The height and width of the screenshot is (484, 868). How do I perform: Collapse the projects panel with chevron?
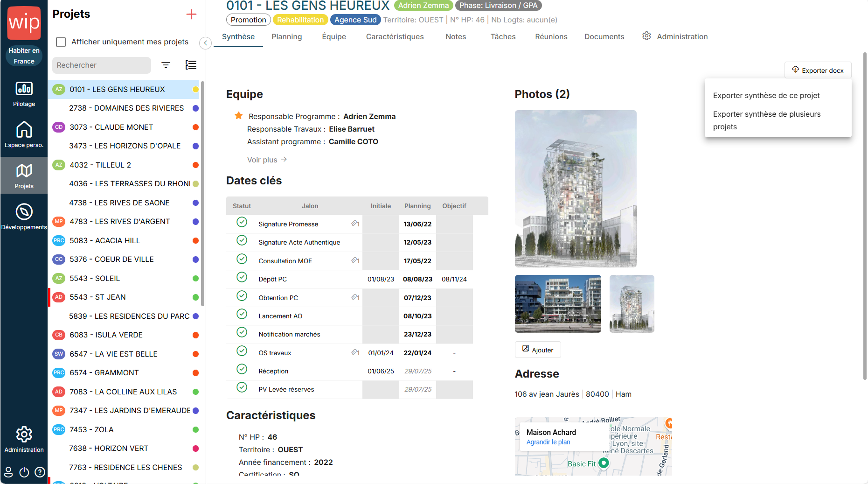[x=205, y=43]
